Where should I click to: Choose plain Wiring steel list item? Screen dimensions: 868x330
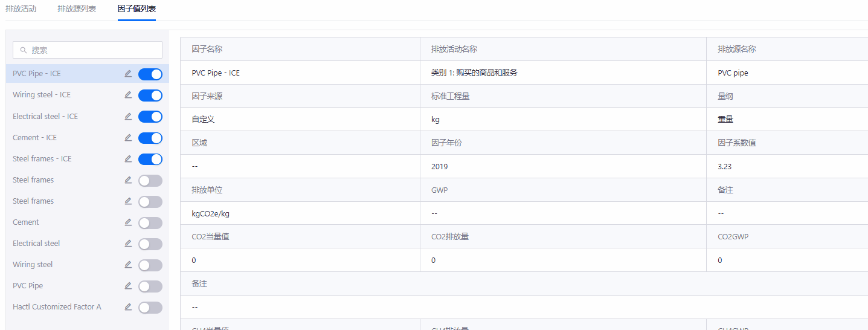click(33, 264)
